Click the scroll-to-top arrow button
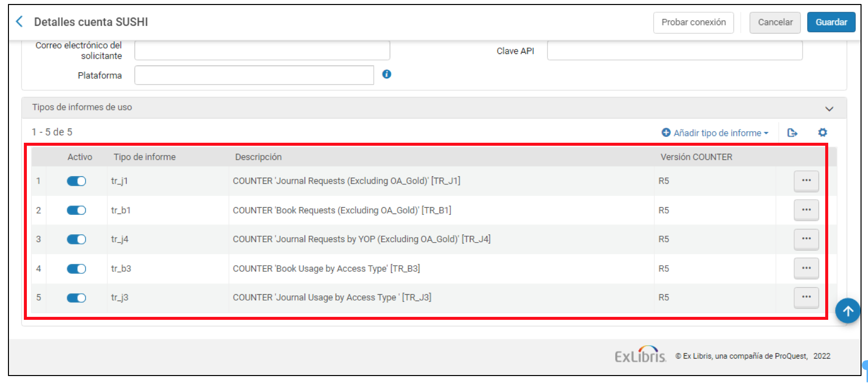The width and height of the screenshot is (868, 383). (x=848, y=311)
